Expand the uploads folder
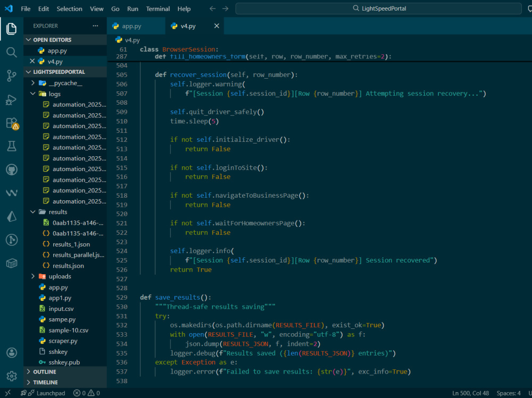This screenshot has width=532, height=398. click(x=65, y=276)
